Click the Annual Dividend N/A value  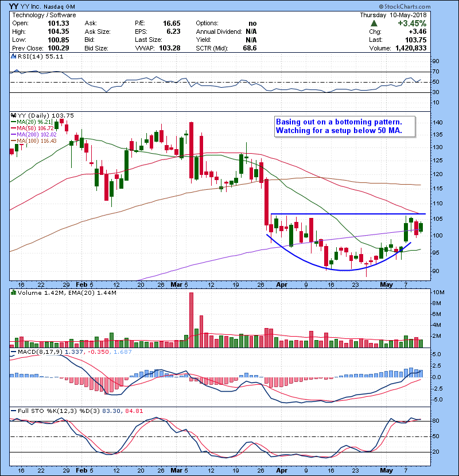tap(251, 32)
